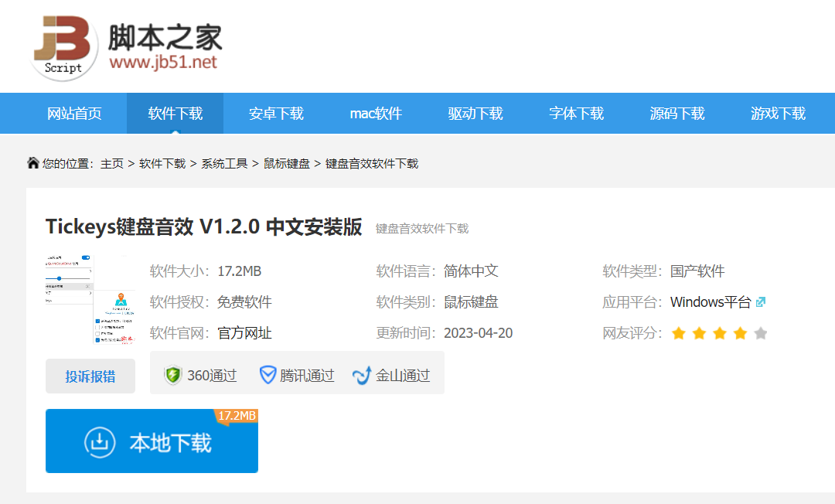Screen dimensions: 835x504
Task: Click the fifth gray rating star
Action: [x=761, y=333]
